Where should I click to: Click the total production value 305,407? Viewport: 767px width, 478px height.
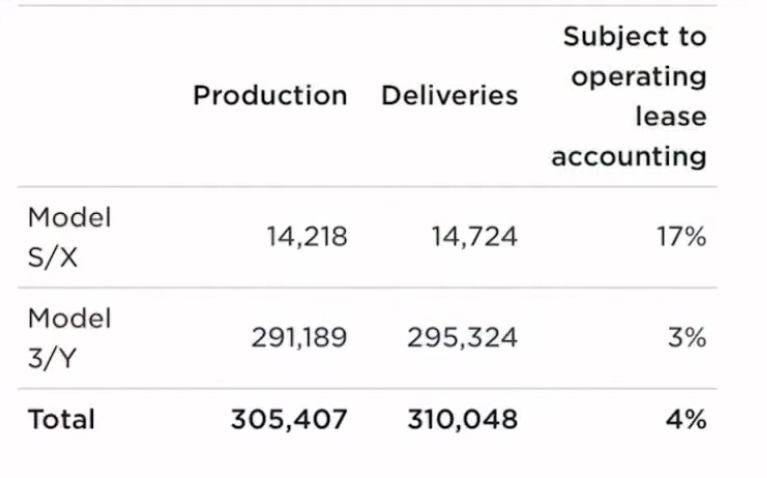pyautogui.click(x=289, y=419)
